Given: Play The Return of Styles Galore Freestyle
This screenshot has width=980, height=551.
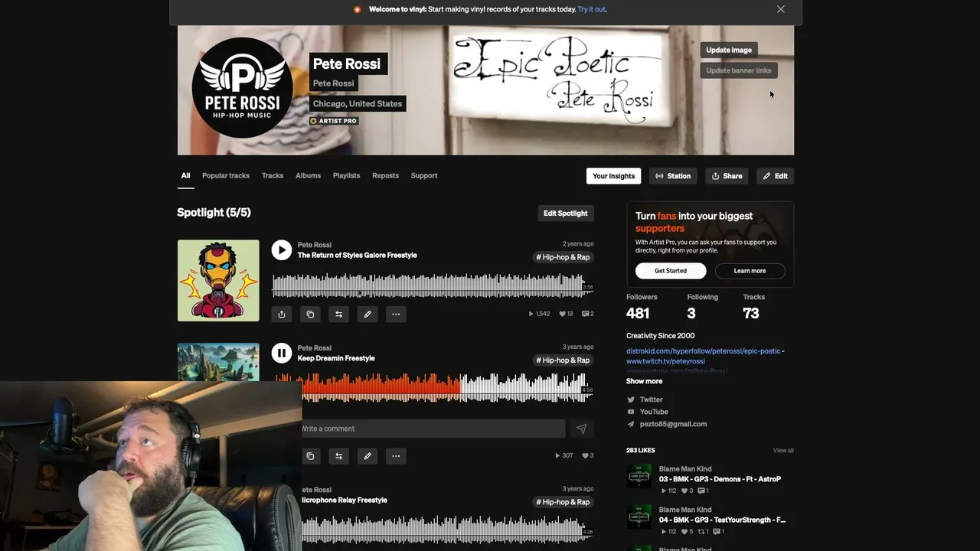Looking at the screenshot, I should (282, 250).
